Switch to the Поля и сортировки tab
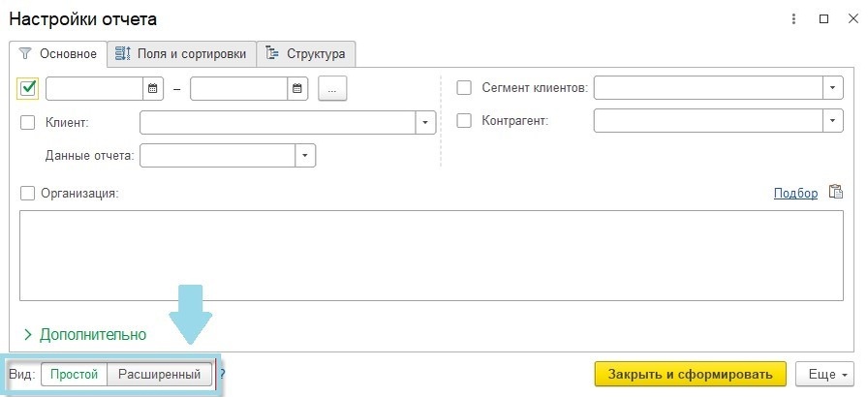This screenshot has height=397, width=868. point(182,53)
